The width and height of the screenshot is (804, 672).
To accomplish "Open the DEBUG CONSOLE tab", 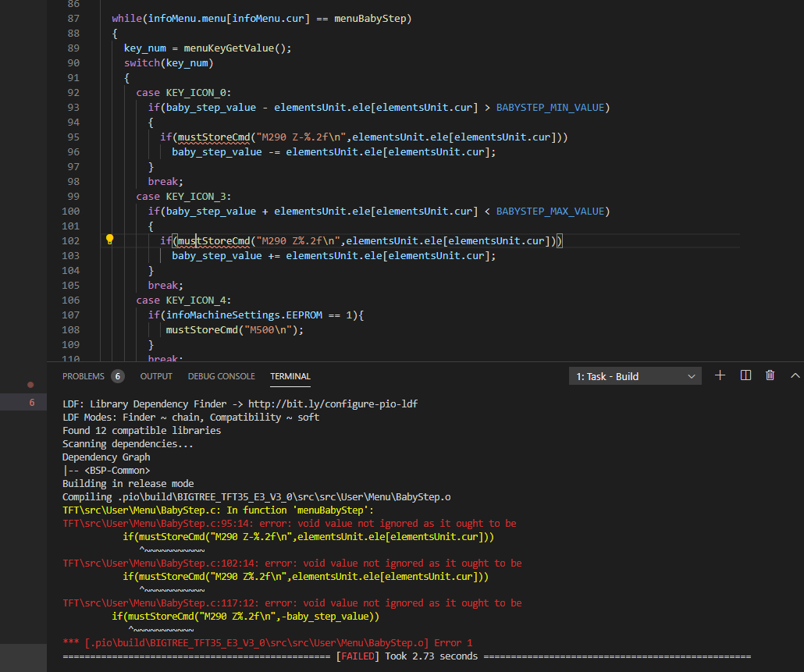I will click(x=222, y=376).
